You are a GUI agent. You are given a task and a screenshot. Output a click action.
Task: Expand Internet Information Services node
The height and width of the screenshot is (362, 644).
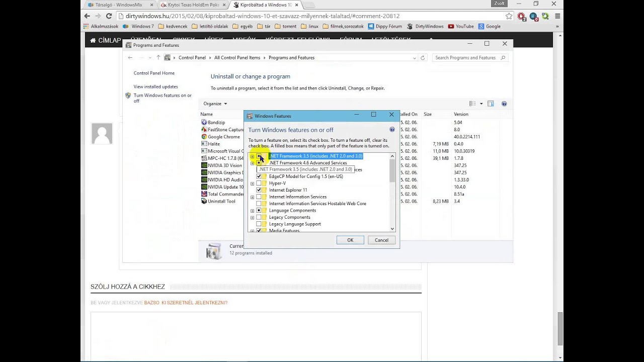pos(252,197)
